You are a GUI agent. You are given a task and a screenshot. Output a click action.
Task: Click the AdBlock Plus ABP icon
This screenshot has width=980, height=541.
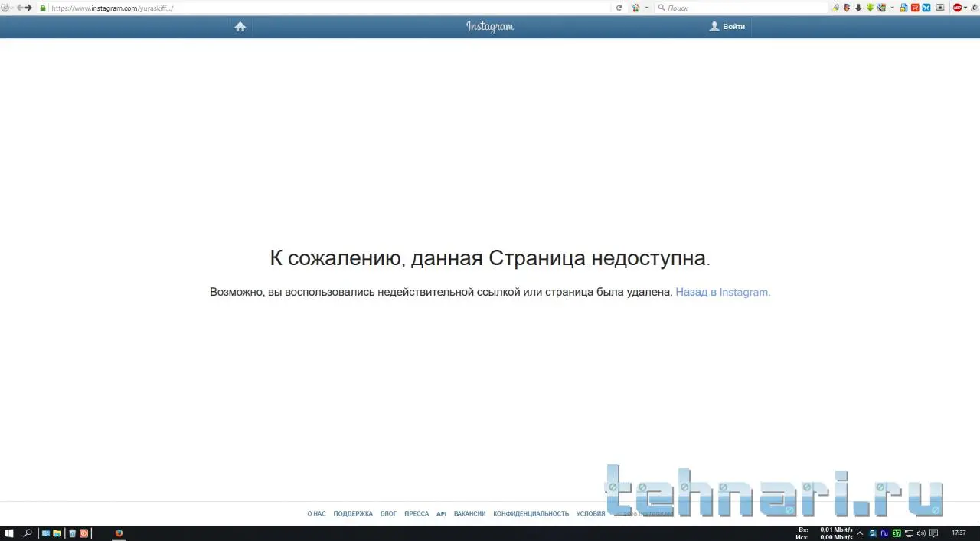957,8
